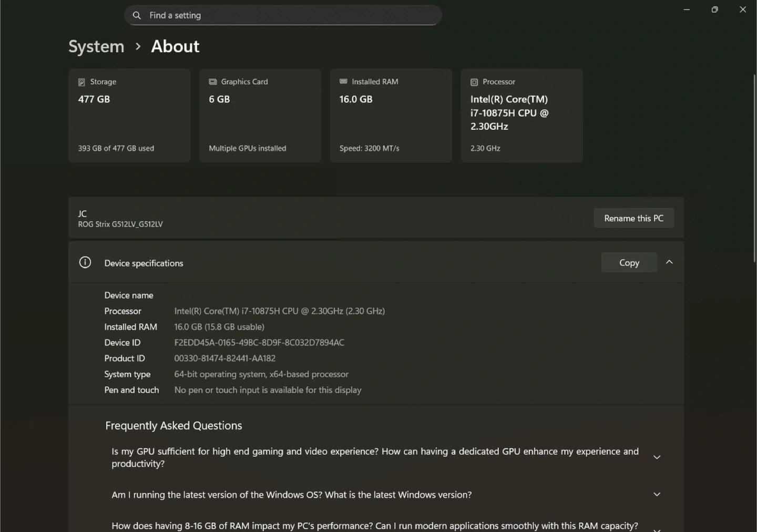Click the search magnifier icon
This screenshot has height=532, width=757.
point(137,15)
